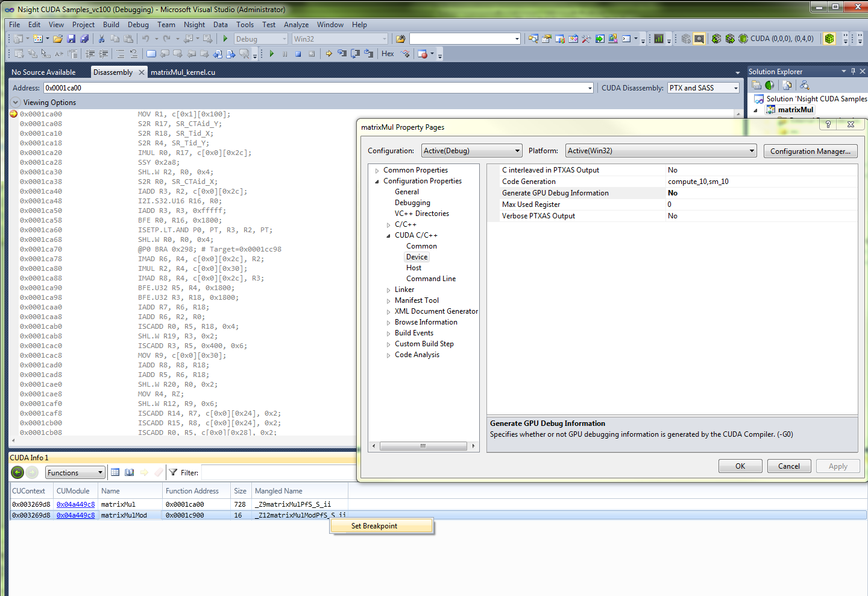Viewport: 868px width, 596px height.
Task: Expand Common Properties tree node
Action: pos(377,171)
